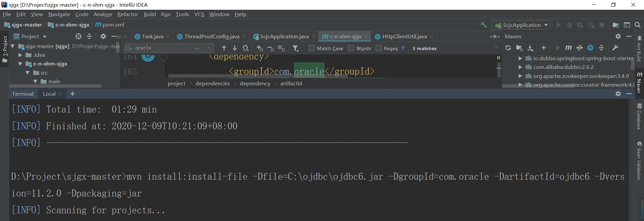
Task: Expand com.alibaba:dubbo:2.6.2 dependency node
Action: [520, 67]
